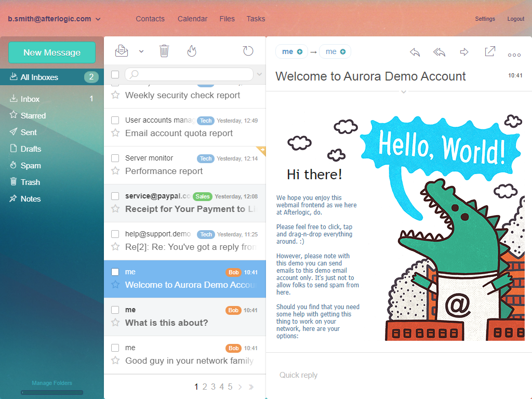Check the service@paypal message checkbox
The height and width of the screenshot is (399, 532).
(115, 196)
